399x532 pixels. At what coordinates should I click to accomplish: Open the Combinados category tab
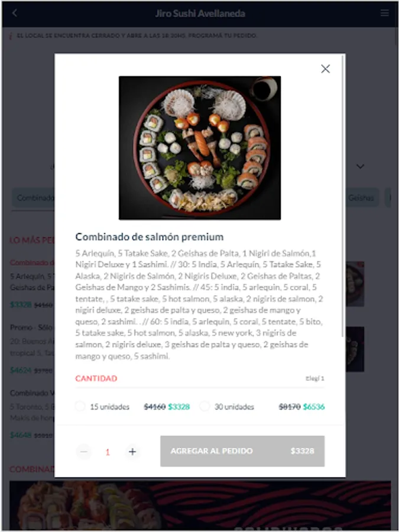point(34,198)
